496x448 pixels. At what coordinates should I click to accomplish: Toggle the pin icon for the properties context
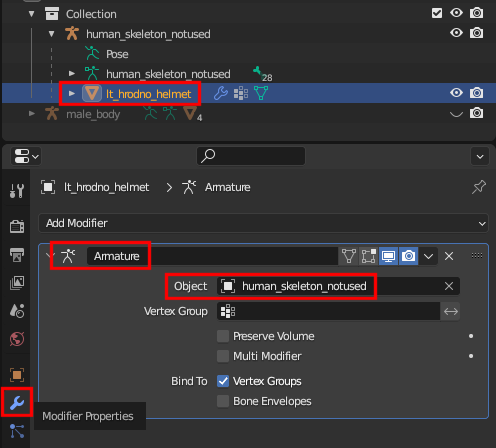tap(479, 187)
